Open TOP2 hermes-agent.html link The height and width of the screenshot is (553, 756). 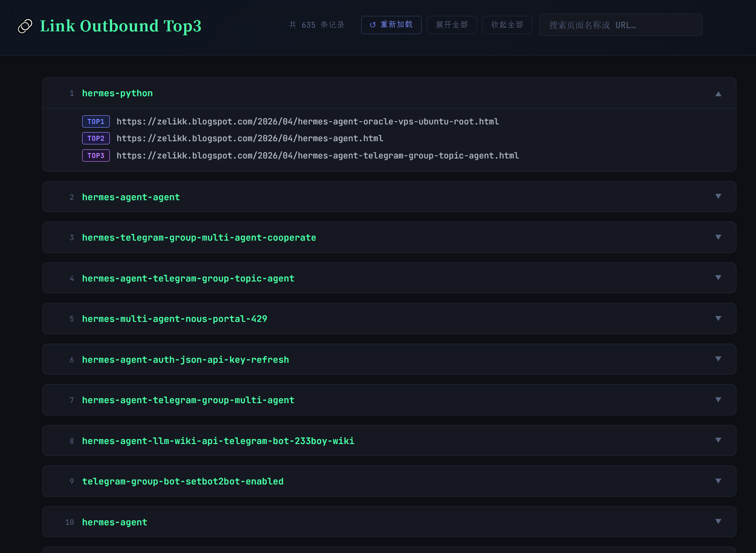pos(250,138)
